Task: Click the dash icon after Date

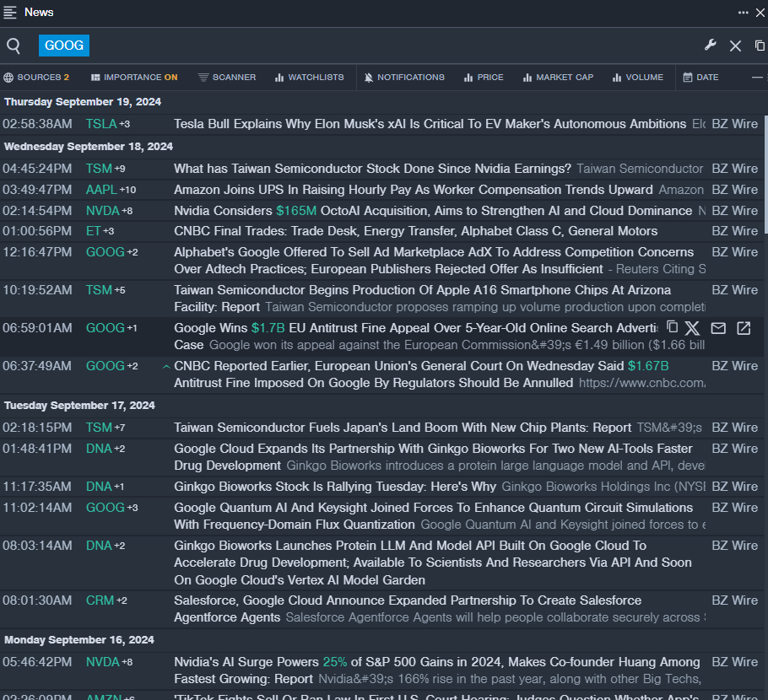Action: [757, 78]
